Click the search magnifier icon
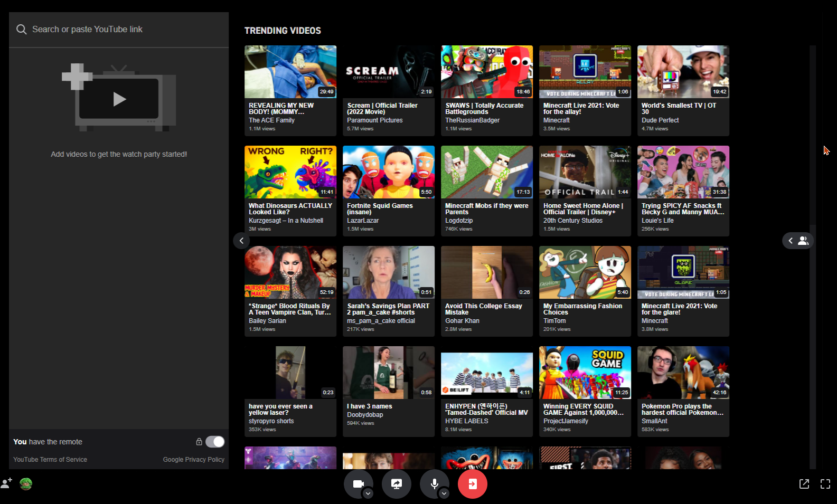Image resolution: width=837 pixels, height=504 pixels. [x=21, y=30]
